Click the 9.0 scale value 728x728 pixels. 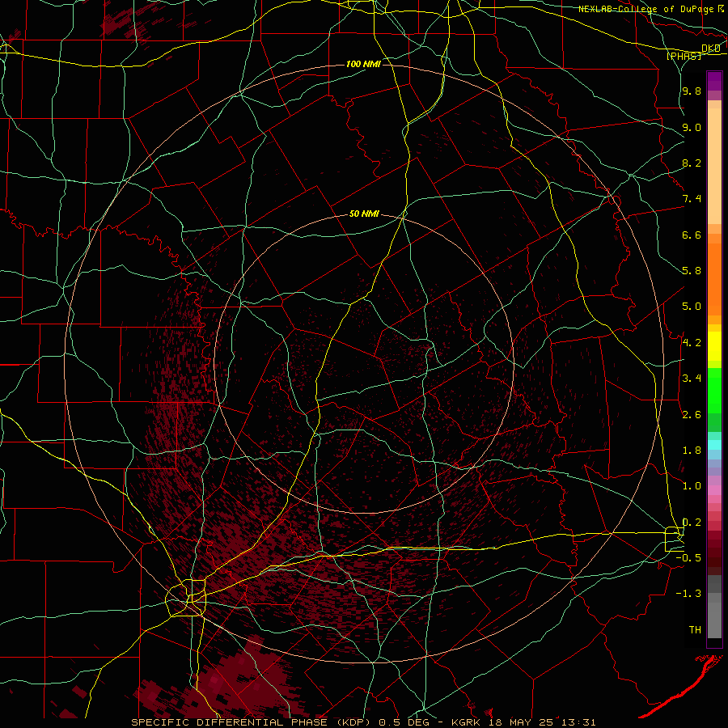click(692, 127)
